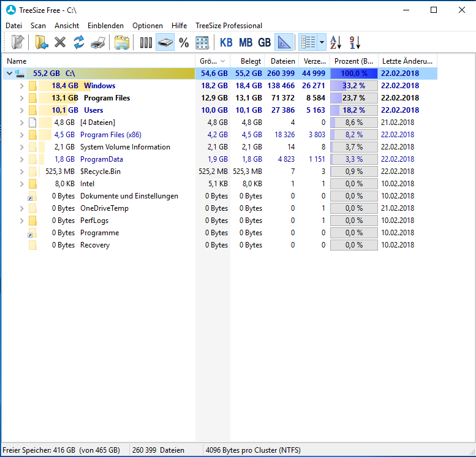Screen dimensions: 476x457
Task: Switch to percent display mode
Action: click(x=184, y=42)
